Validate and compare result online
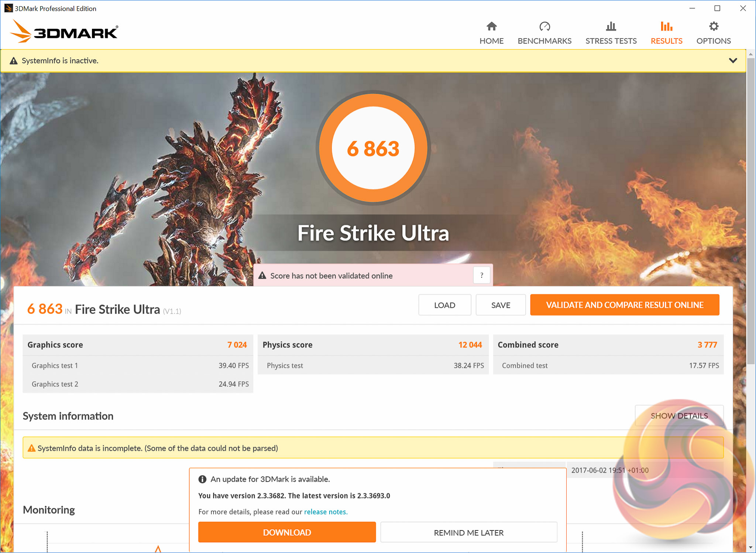 (x=625, y=305)
